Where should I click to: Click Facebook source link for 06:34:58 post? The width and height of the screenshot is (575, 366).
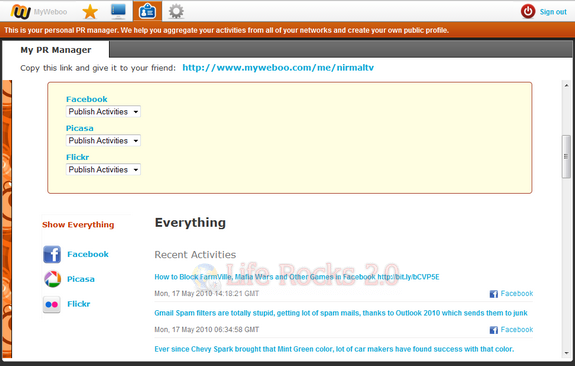pyautogui.click(x=517, y=329)
